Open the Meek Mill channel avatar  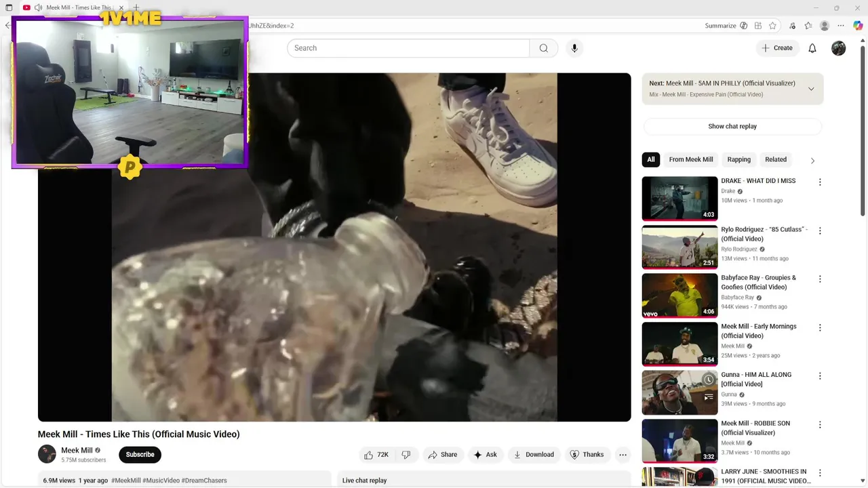47,454
